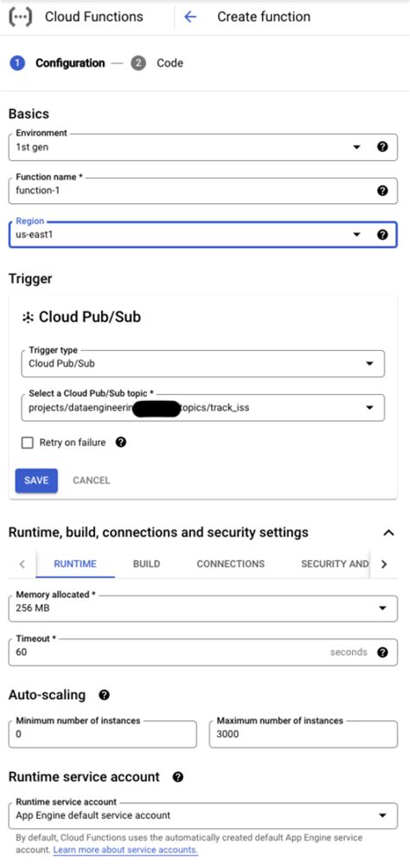Switch to the CONNECTIONS tab
This screenshot has height=868, width=410.
pyautogui.click(x=230, y=564)
